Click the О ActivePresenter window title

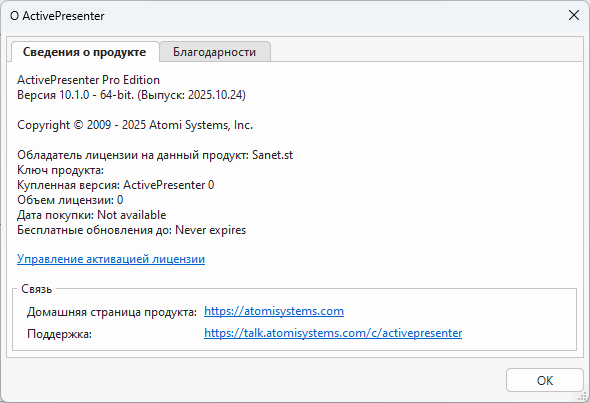point(57,16)
